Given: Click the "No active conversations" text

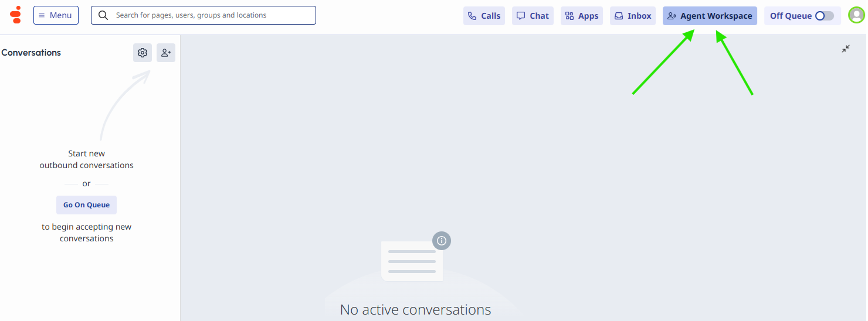Looking at the screenshot, I should [416, 309].
